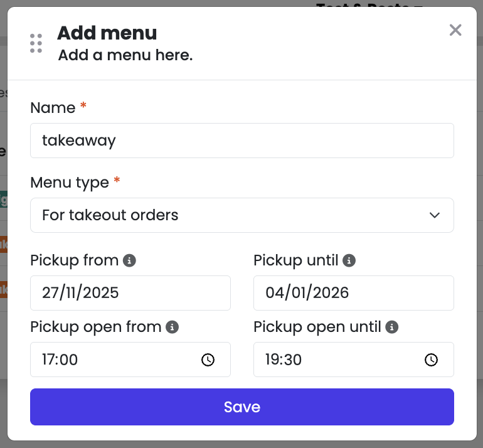The image size is (483, 448).
Task: Open the 04/01/2026 Pickup until date field
Action: 354,293
